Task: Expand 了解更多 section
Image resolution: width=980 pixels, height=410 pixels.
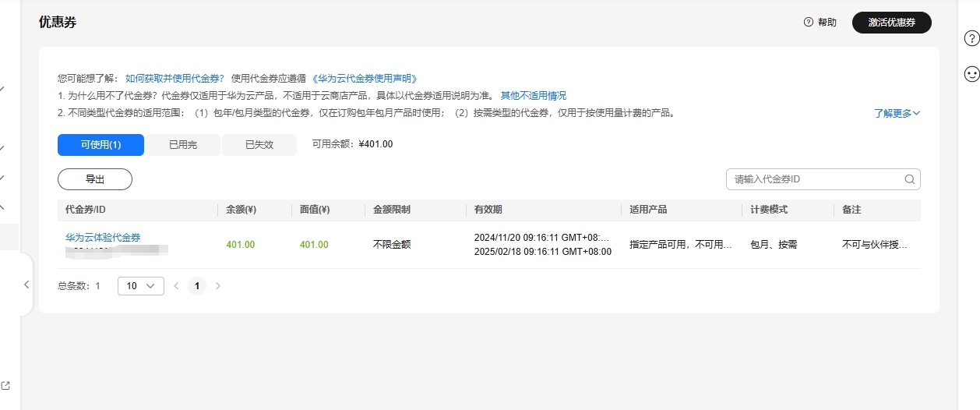Action: (x=897, y=113)
